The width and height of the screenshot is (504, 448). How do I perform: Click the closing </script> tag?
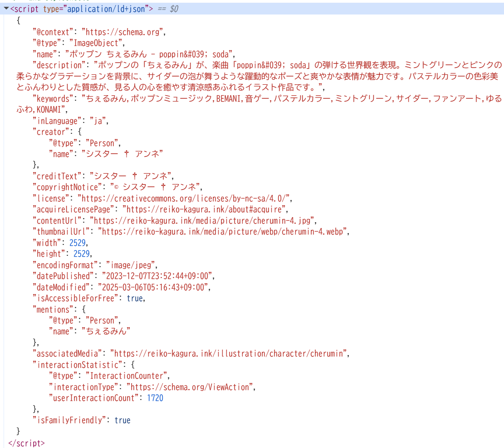26,443
